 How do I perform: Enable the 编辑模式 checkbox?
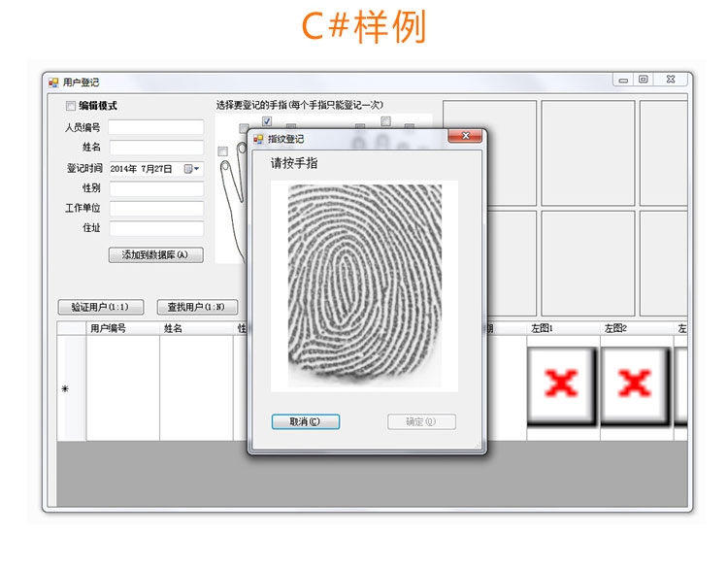71,106
